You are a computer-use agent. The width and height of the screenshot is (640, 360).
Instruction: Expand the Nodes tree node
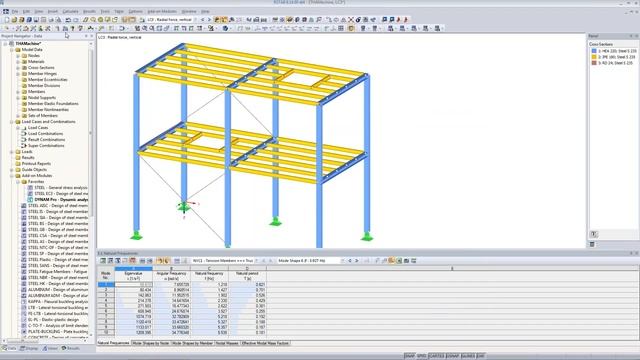(18, 56)
